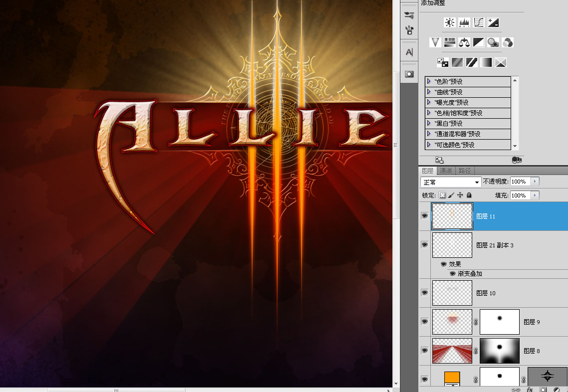Add an Invert adjustment layer
This screenshot has height=392, width=568.
pyautogui.click(x=443, y=62)
